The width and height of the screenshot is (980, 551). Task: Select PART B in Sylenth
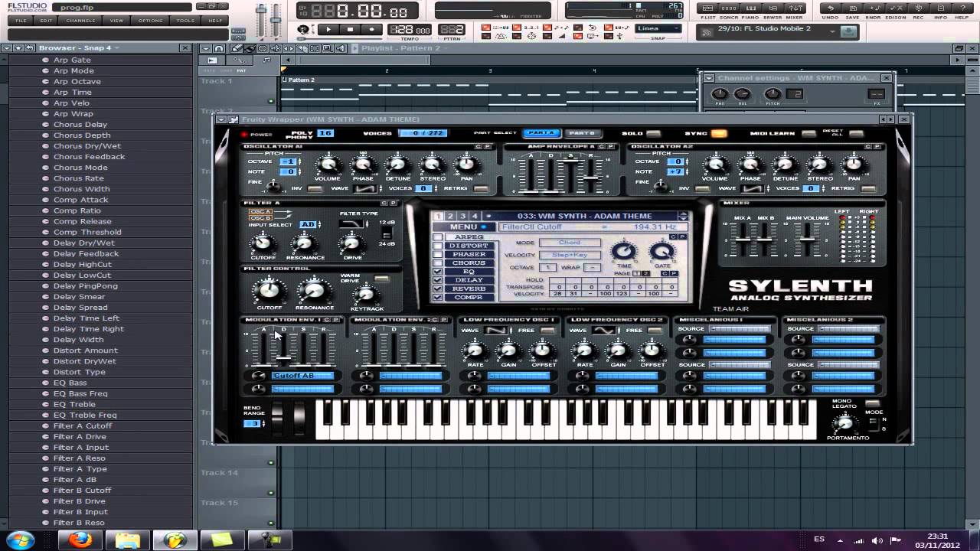582,133
